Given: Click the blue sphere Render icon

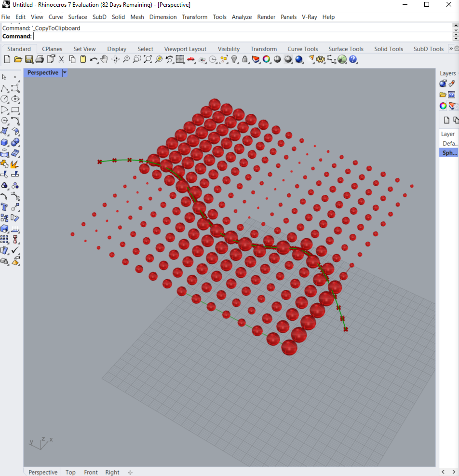Looking at the screenshot, I should [x=299, y=59].
